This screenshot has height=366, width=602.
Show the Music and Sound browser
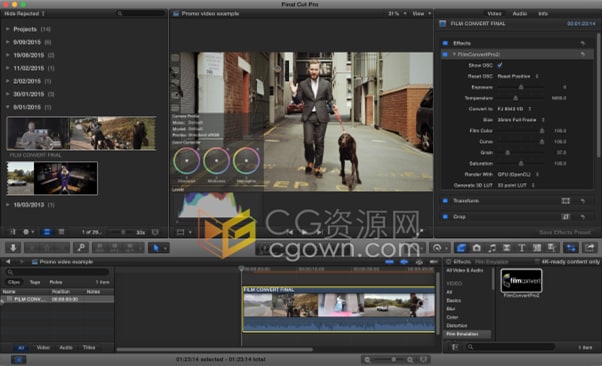(x=492, y=248)
